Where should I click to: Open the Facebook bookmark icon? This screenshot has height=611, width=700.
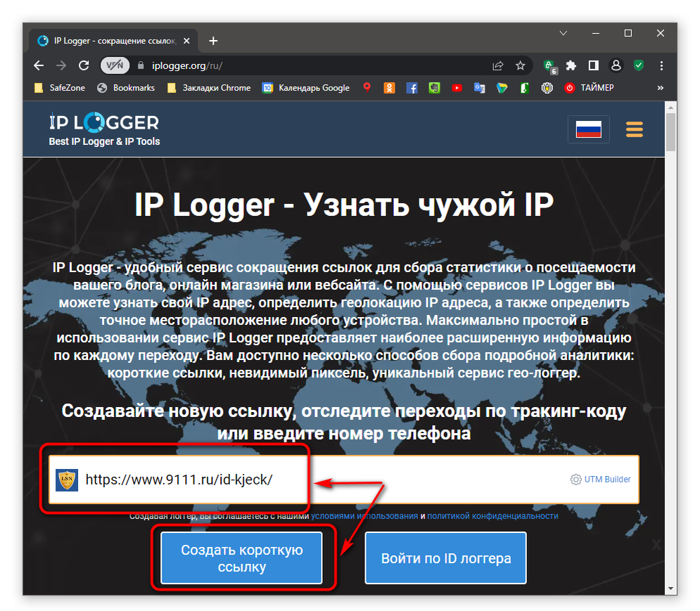tap(412, 88)
